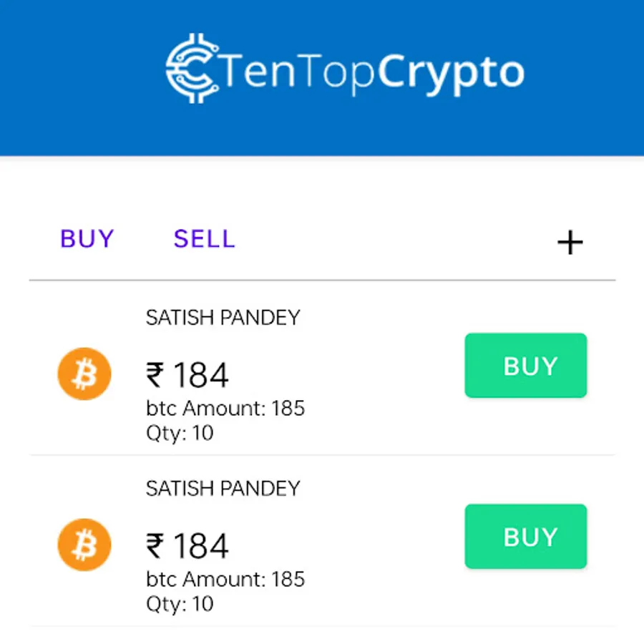Viewport: 644px width, 644px height.
Task: Click the ₹ 184 price in second listing
Action: [x=187, y=547]
